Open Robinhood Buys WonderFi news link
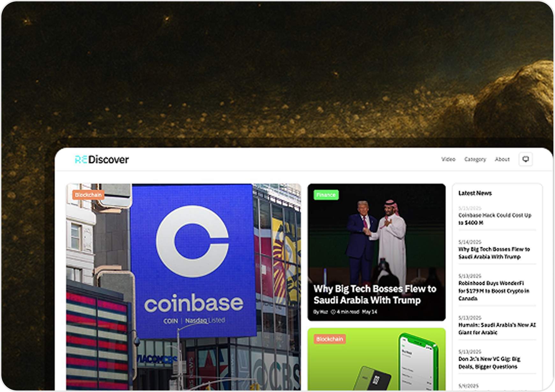This screenshot has height=392, width=555. (494, 291)
